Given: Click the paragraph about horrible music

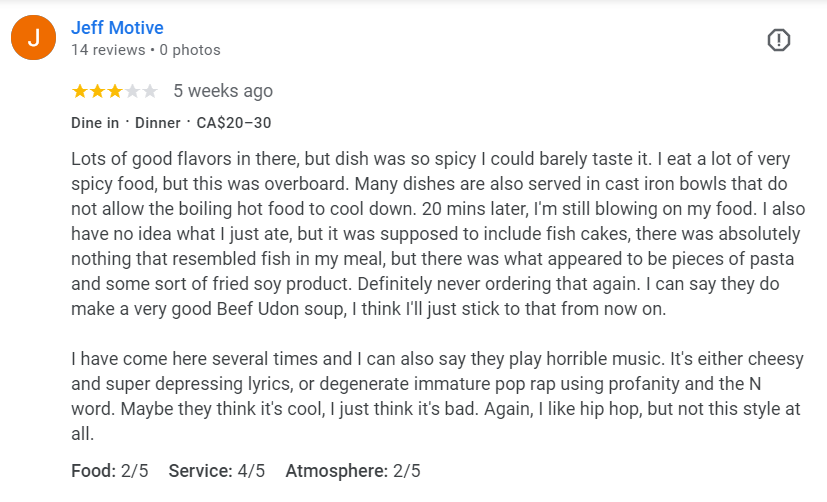Looking at the screenshot, I should click(438, 396).
